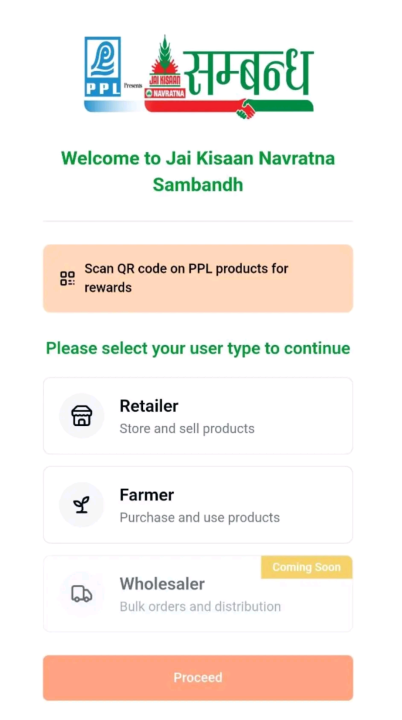Click the Welcome to Jai Kisaan heading
Screen dimensions: 402x720
pyautogui.click(x=198, y=172)
